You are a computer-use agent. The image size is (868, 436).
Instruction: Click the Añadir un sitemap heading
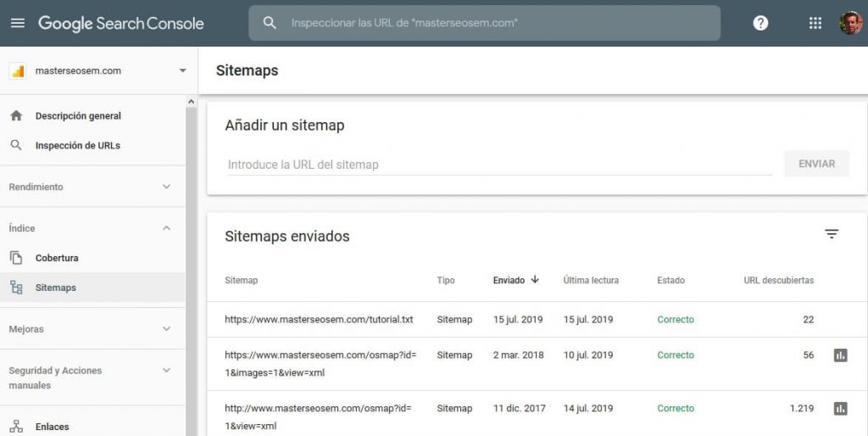tap(285, 126)
